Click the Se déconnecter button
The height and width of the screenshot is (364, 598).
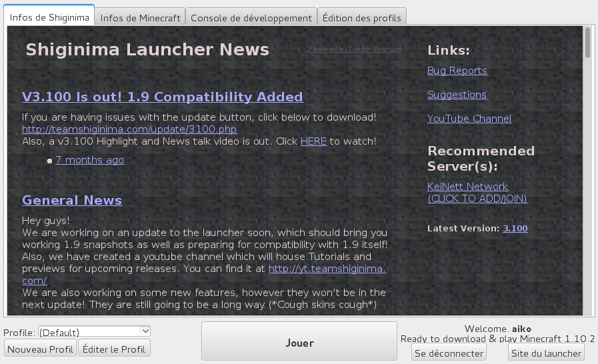click(449, 353)
